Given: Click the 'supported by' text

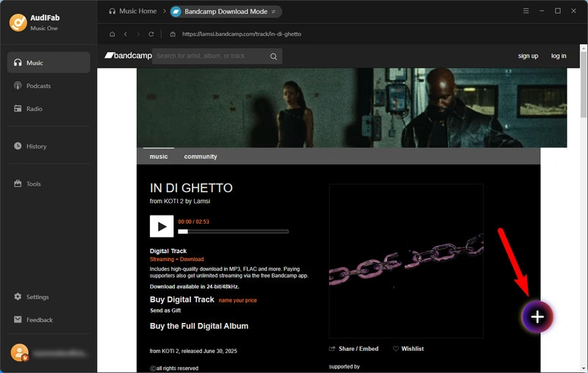Looking at the screenshot, I should tap(344, 366).
